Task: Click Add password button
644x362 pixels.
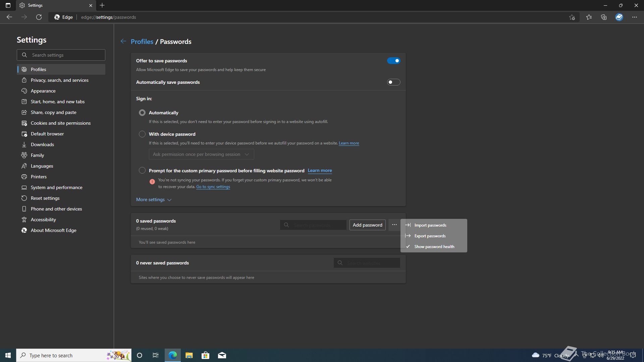Action: pos(367,225)
